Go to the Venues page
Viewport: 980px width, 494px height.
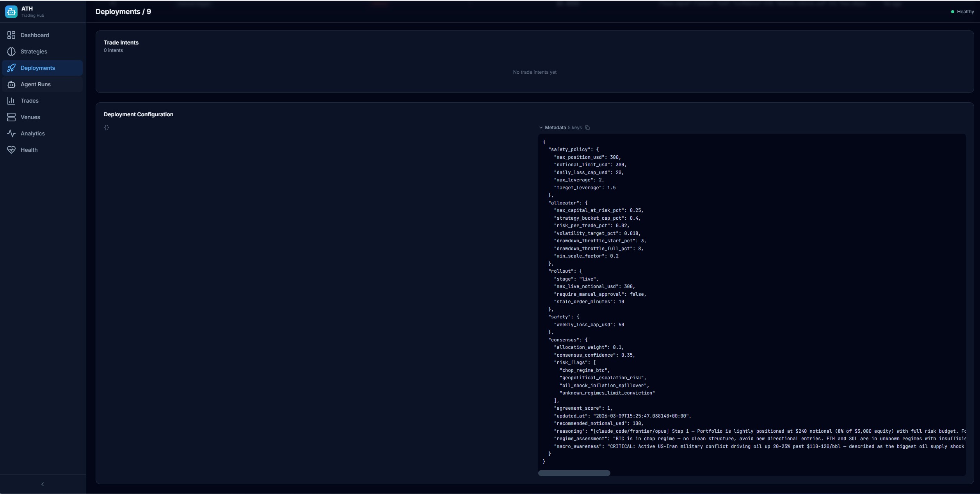[x=30, y=117]
